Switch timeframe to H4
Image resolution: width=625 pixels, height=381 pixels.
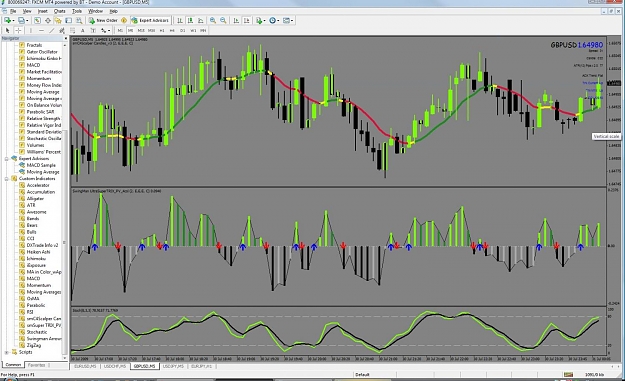click(x=172, y=30)
